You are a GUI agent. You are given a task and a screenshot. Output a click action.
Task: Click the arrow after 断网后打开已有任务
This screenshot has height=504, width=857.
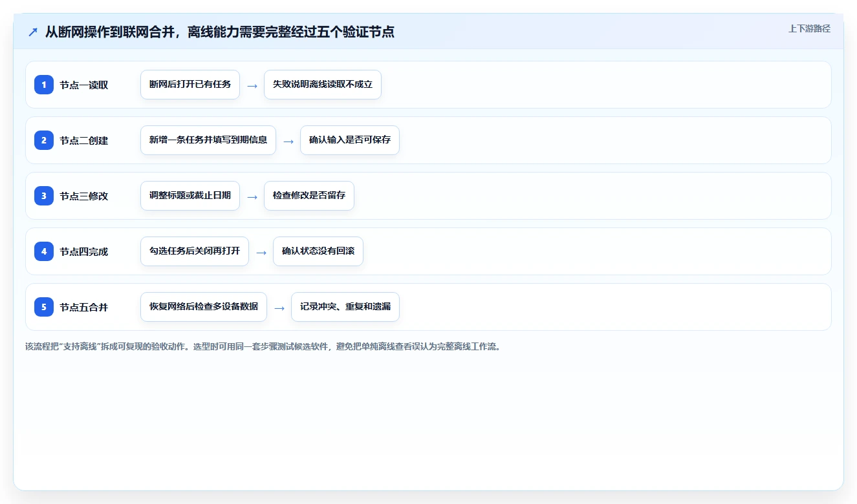(252, 85)
